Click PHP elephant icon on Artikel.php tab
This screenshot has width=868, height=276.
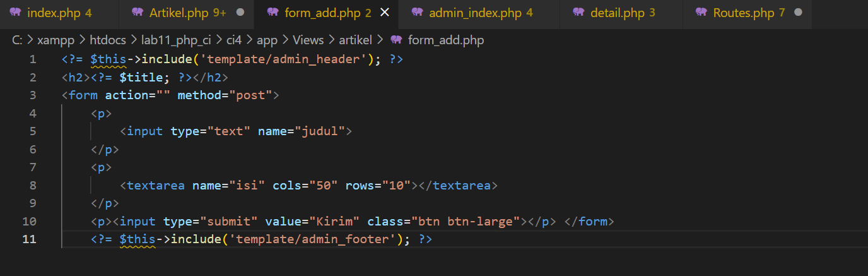pyautogui.click(x=138, y=13)
